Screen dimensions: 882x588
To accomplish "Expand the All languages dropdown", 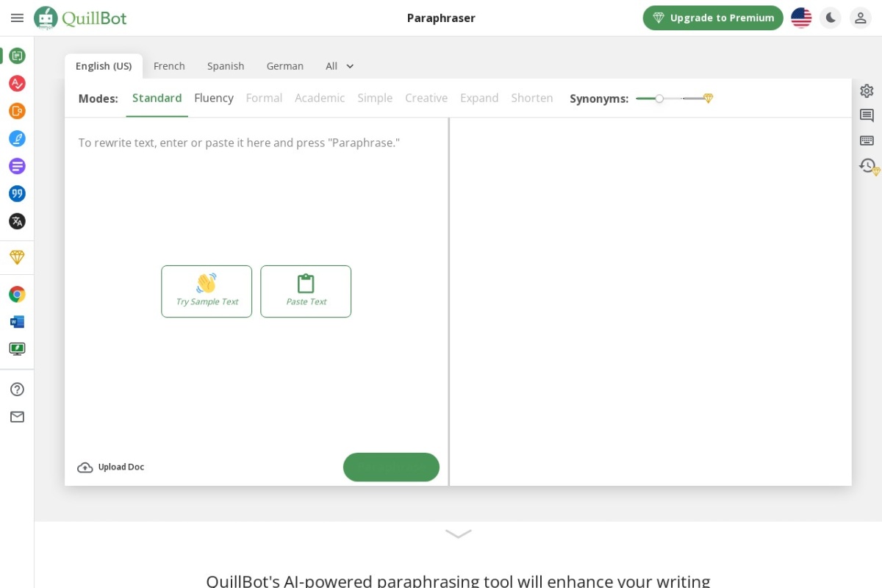I will (340, 66).
